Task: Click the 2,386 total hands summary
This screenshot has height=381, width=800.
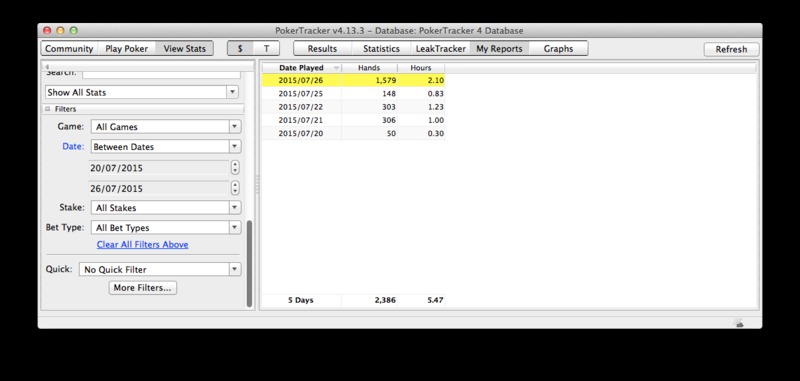Action: [x=369, y=300]
